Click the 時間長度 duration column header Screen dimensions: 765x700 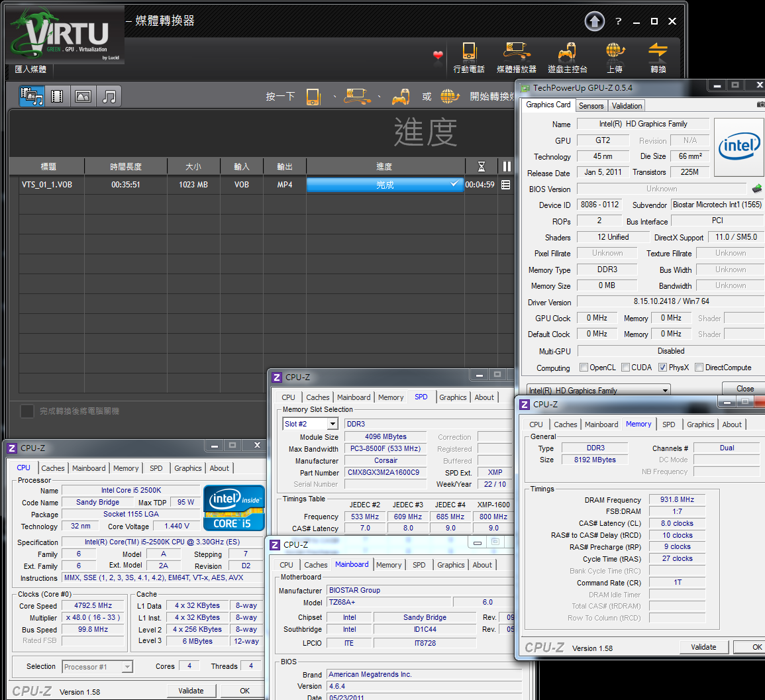(x=126, y=167)
